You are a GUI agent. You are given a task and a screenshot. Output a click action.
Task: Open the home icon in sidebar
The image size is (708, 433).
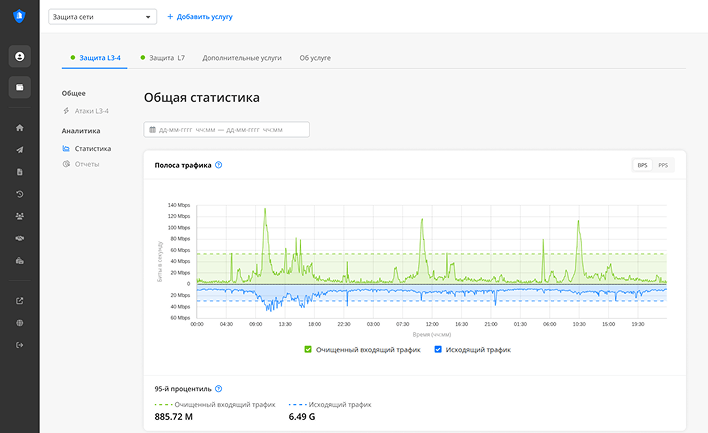(x=20, y=128)
